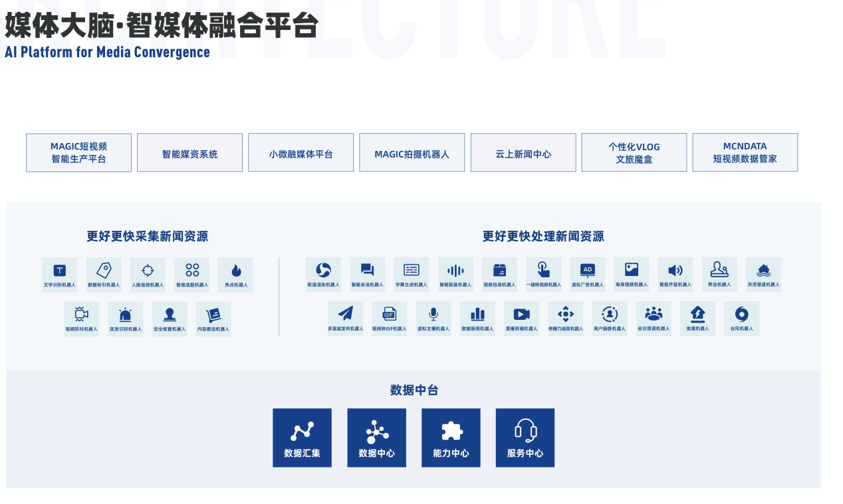Select the 洪涝报道机器人 flooded house icon
The height and width of the screenshot is (504, 843).
[764, 270]
